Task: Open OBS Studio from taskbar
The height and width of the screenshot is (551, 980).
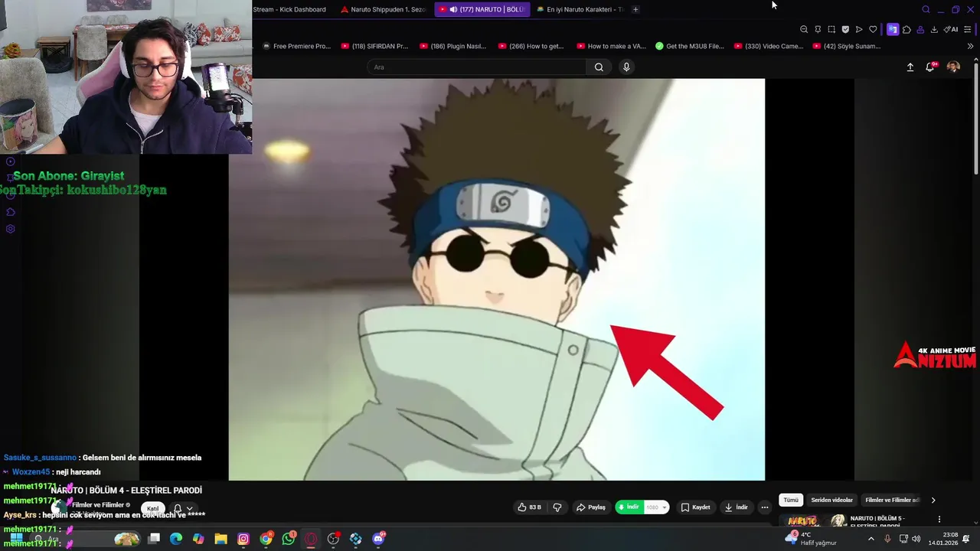Action: [x=333, y=539]
